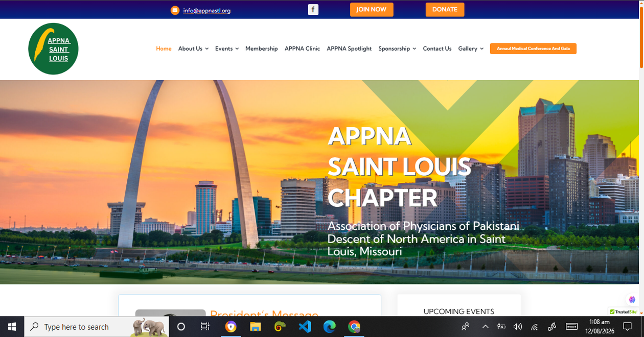
Task: Open the yellow shield keyhole app in the taskbar
Action: point(231,327)
